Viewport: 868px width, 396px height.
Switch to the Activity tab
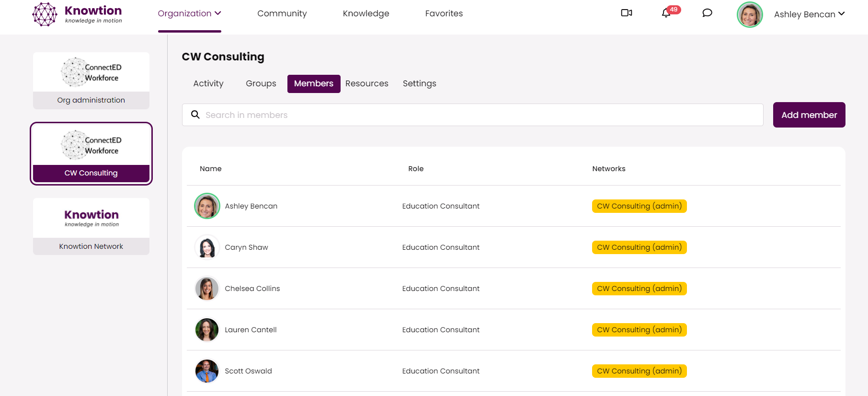click(x=208, y=83)
